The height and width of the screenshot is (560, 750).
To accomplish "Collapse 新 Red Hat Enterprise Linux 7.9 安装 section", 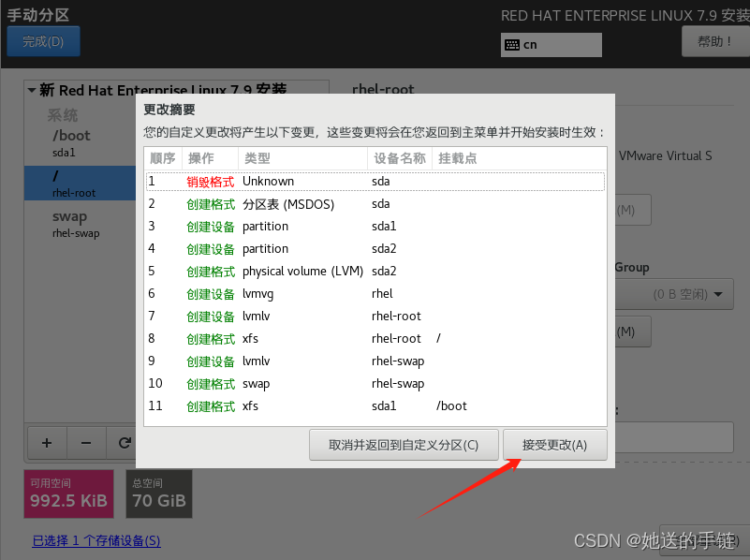I will coord(32,89).
